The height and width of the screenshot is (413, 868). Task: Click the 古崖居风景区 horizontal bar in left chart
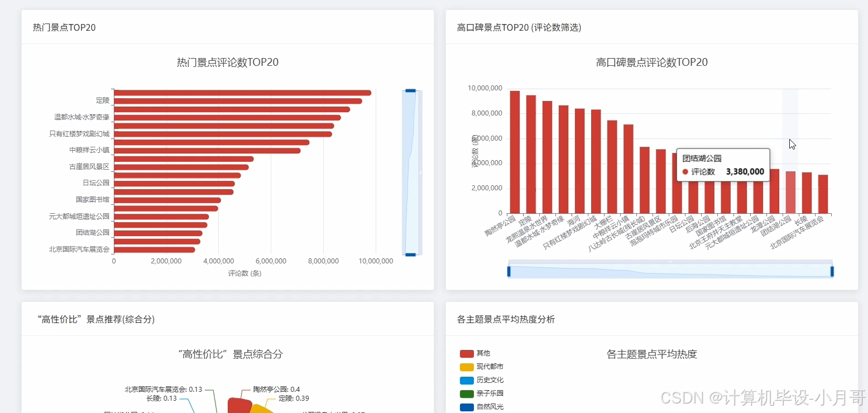181,167
